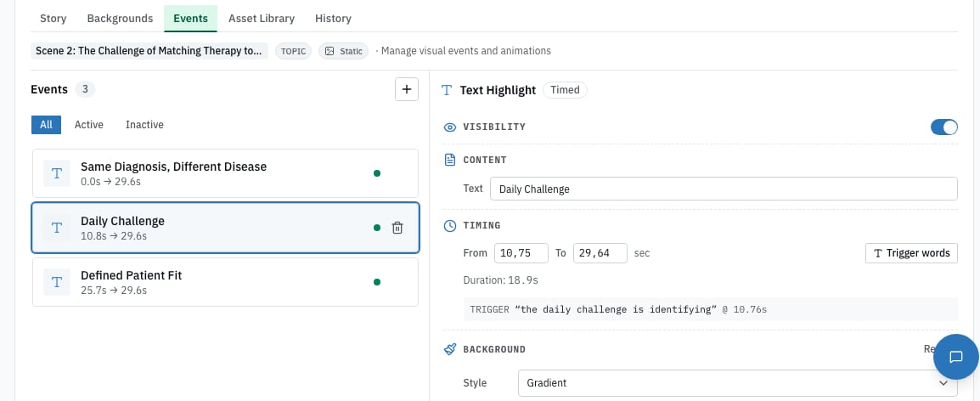980x401 pixels.
Task: Select the Same Diagnosis, Different Disease event
Action: pos(225,173)
